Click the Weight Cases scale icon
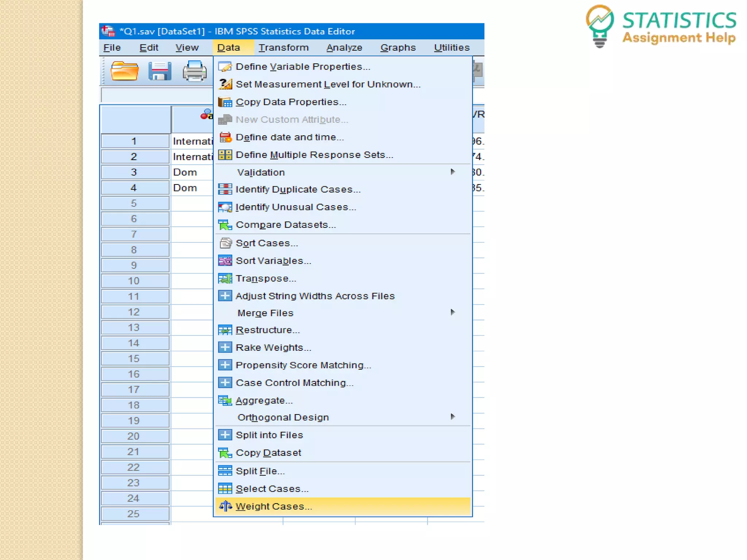Screen dimensions: 747x560 225,506
